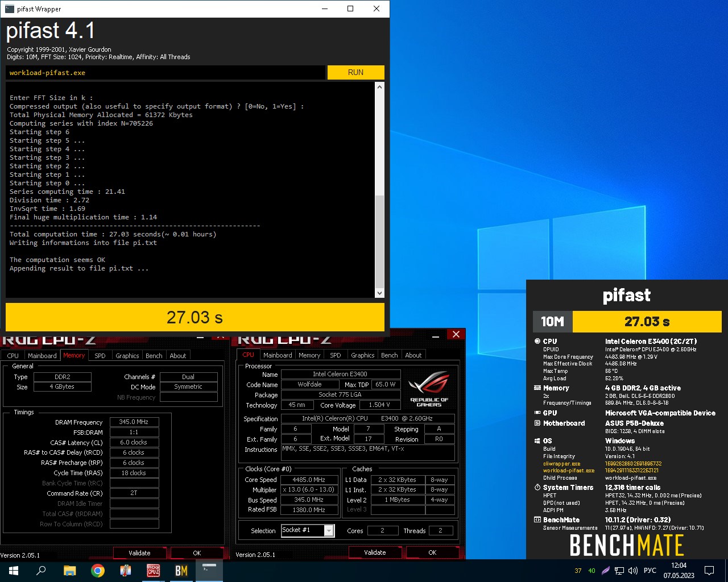The width and height of the screenshot is (728, 582).
Task: Click the pifast Wrapper title bar icon
Action: pos(9,9)
